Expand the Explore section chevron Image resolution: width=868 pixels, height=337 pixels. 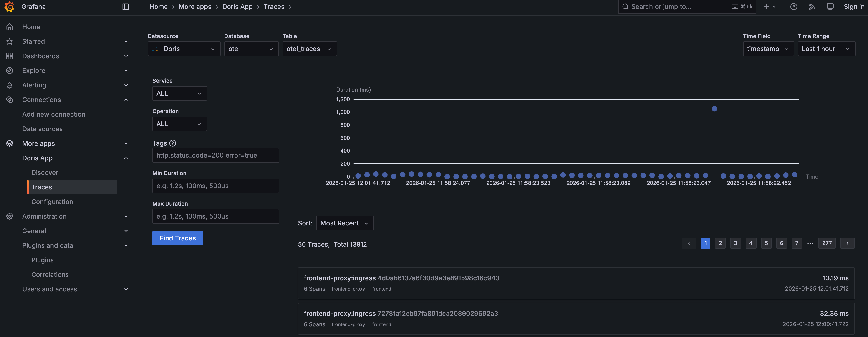[126, 71]
